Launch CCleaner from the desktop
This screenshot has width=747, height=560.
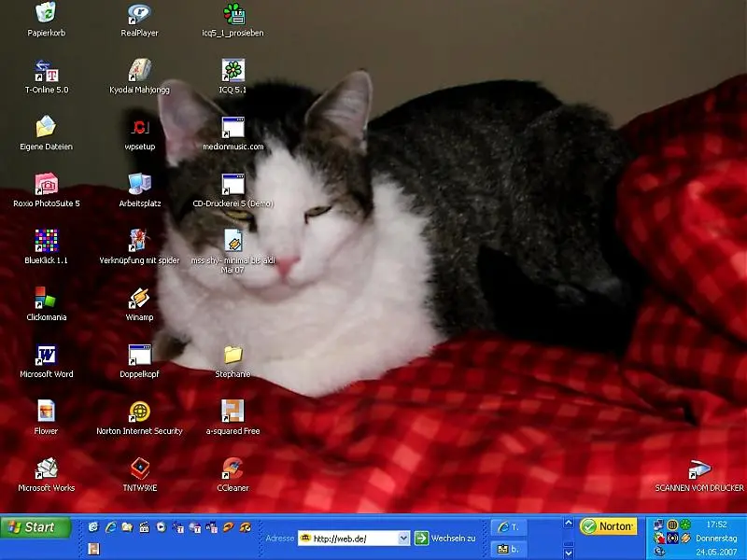(233, 469)
